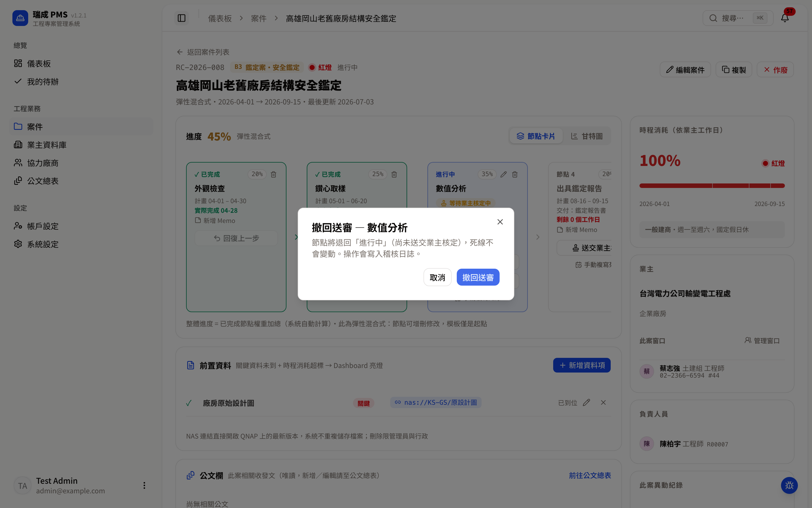Click the red 100% schedule progress bar
The image size is (812, 508).
click(x=712, y=186)
